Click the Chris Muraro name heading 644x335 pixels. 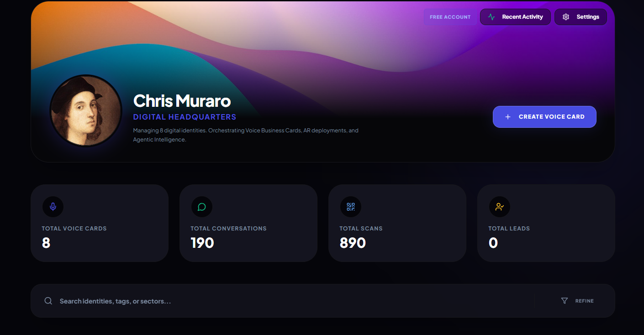[x=182, y=100]
